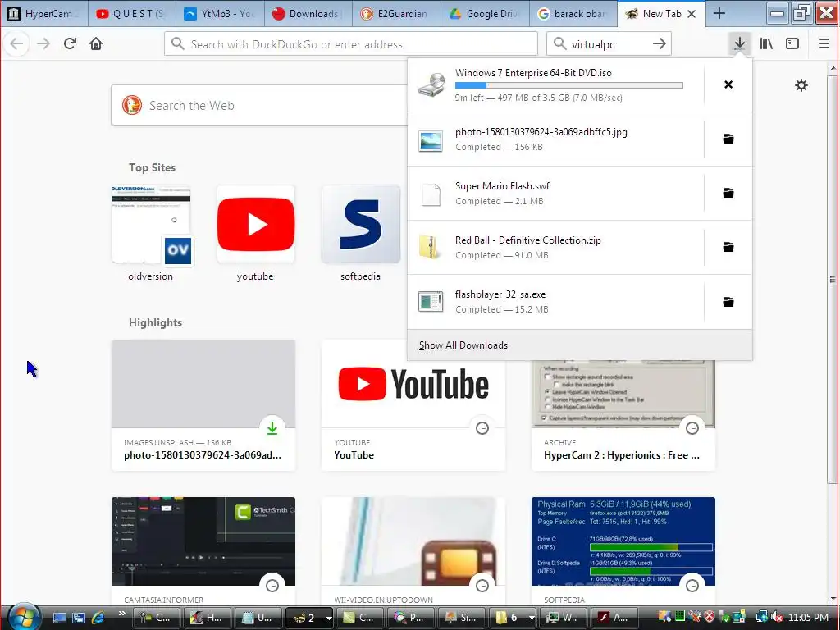Viewport: 840px width, 630px height.
Task: Expand quick launch overflow chevron
Action: tap(121, 614)
